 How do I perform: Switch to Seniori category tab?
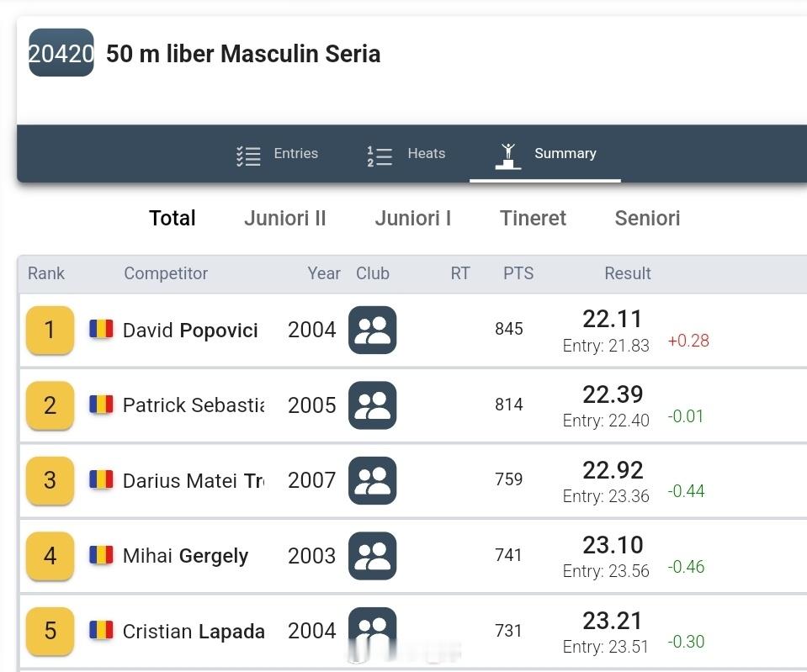647,219
